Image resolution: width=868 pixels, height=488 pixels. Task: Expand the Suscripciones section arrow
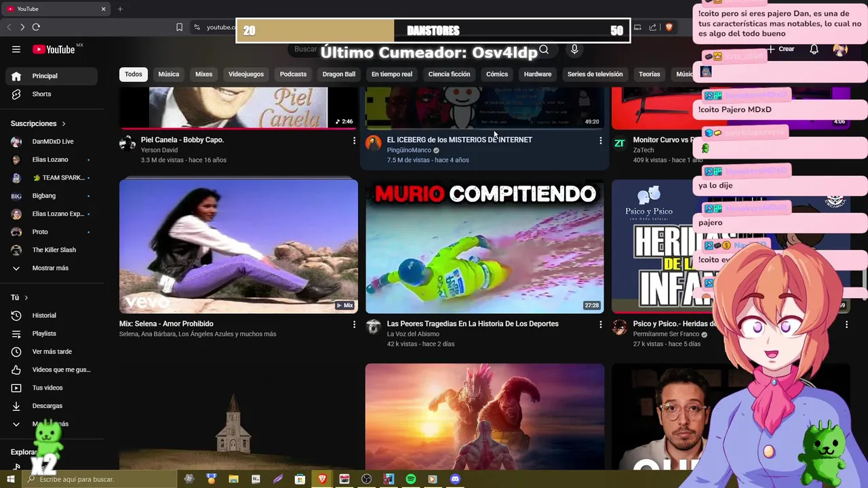click(x=64, y=124)
